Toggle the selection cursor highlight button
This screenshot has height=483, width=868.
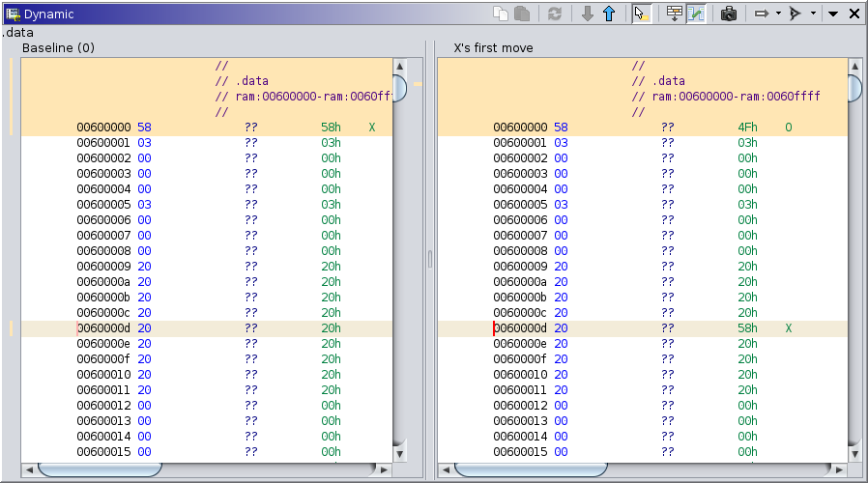pyautogui.click(x=641, y=14)
